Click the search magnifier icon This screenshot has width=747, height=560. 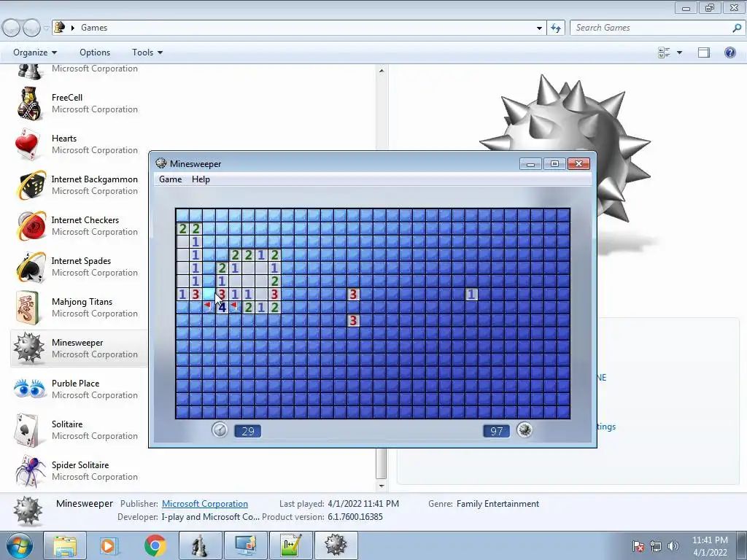[x=737, y=28]
